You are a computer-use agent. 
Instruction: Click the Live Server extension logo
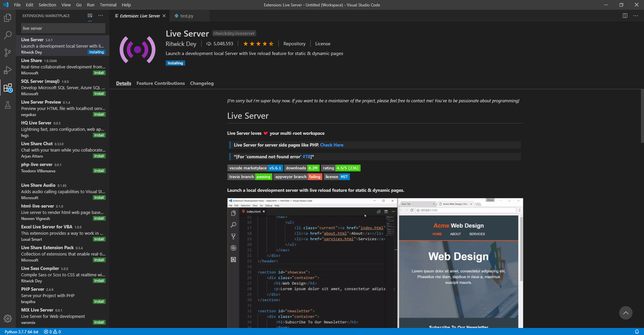[138, 50]
